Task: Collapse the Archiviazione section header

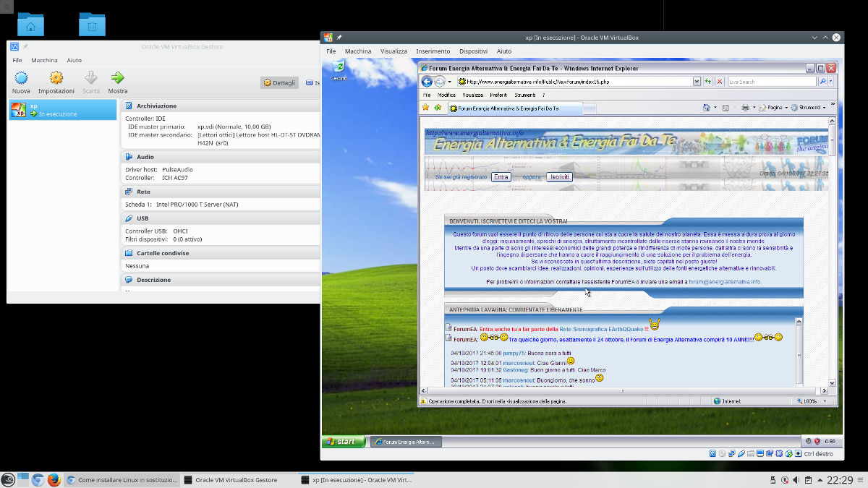Action: point(221,106)
